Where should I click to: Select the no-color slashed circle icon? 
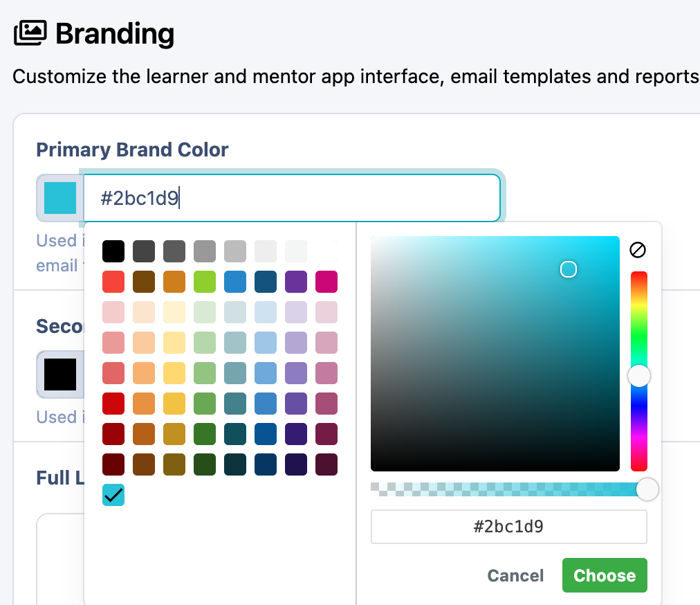(638, 250)
